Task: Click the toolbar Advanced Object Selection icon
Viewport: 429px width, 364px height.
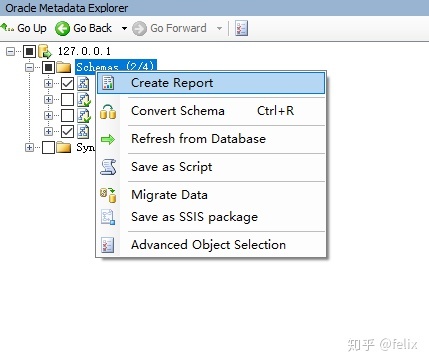Action: click(x=241, y=28)
